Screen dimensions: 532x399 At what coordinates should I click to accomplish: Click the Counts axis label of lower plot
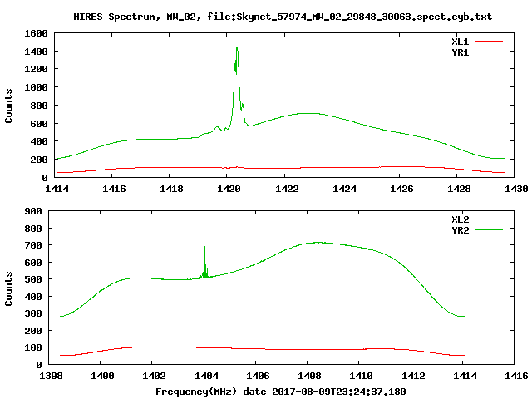click(x=9, y=288)
